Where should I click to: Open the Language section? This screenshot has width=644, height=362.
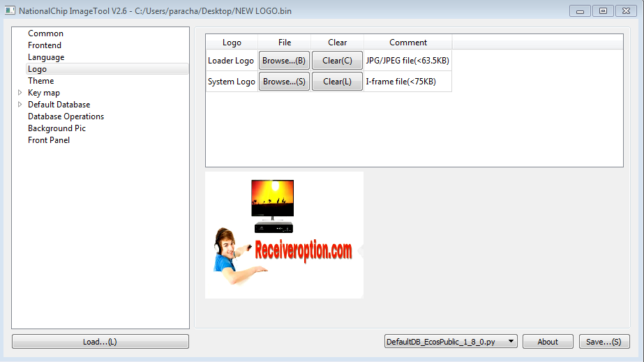pos(46,57)
